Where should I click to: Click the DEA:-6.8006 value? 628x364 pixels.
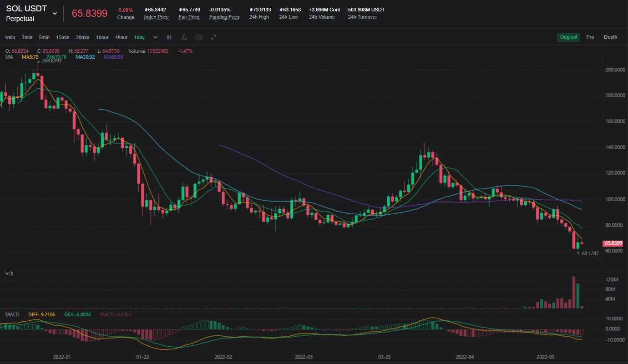click(77, 314)
